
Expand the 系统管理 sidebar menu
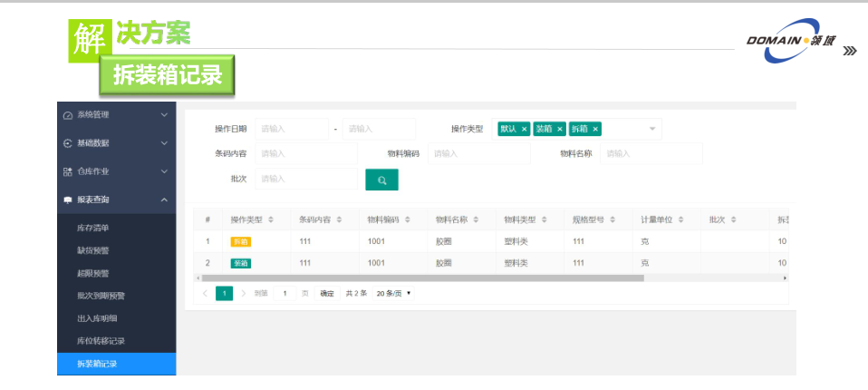point(116,115)
